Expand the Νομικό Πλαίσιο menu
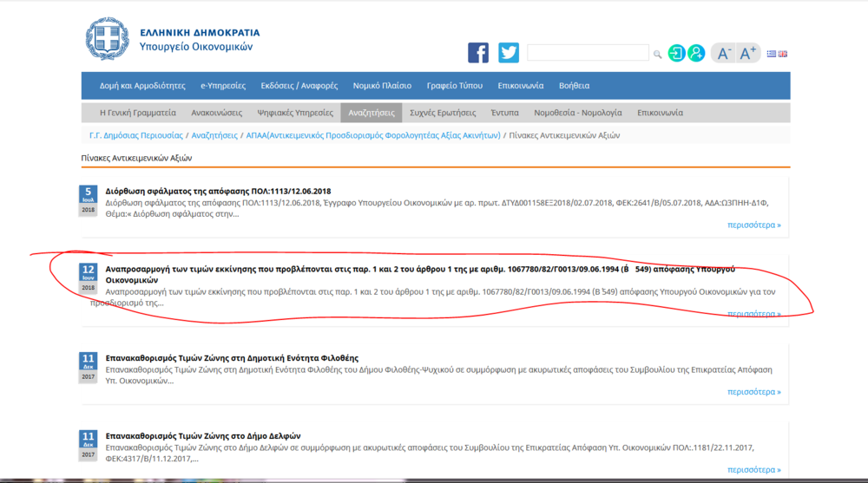This screenshot has height=483, width=868. click(382, 86)
